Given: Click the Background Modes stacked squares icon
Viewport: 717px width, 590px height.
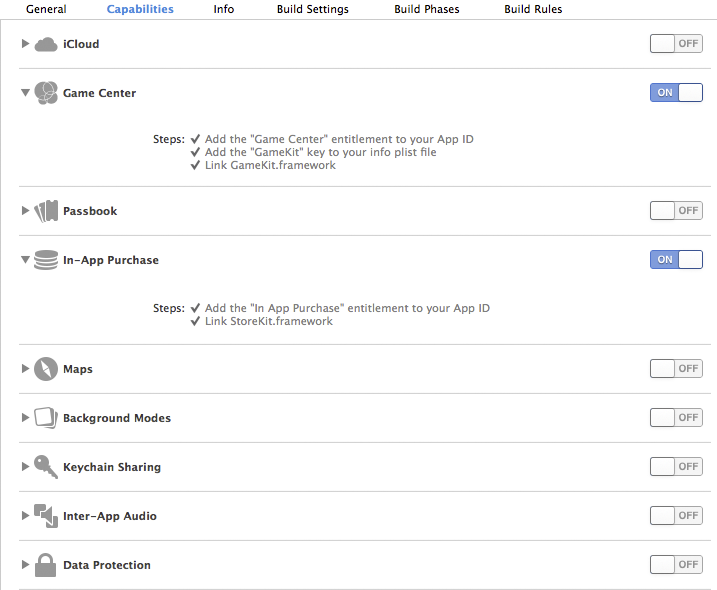Looking at the screenshot, I should click(46, 418).
